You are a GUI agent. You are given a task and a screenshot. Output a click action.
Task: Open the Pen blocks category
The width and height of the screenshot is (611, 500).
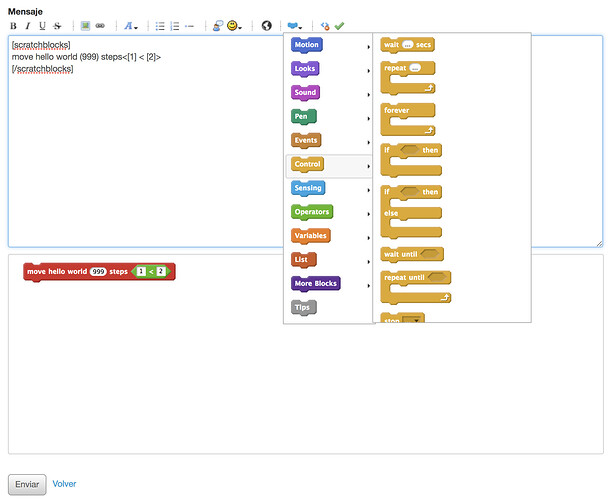tap(304, 117)
